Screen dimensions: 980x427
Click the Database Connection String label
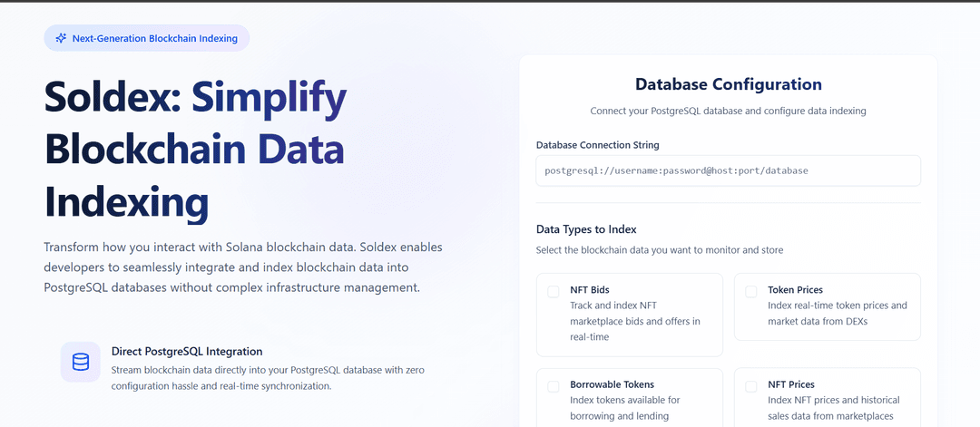[x=597, y=145]
